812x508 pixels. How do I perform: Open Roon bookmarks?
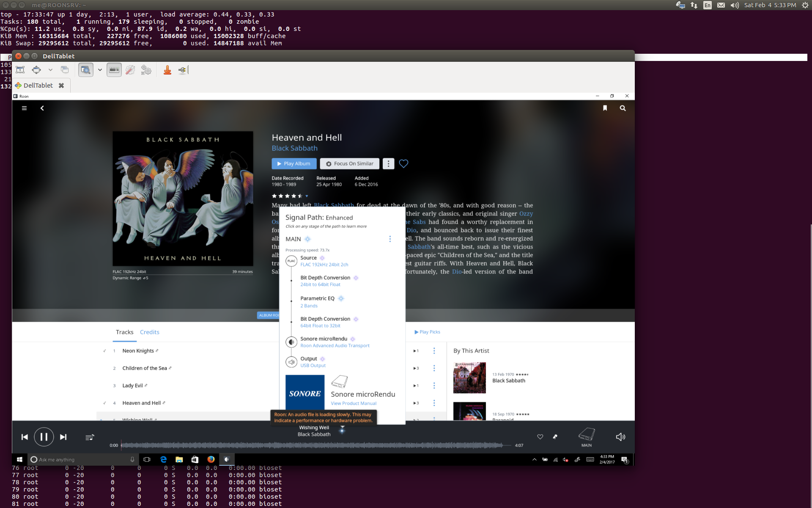(x=605, y=108)
